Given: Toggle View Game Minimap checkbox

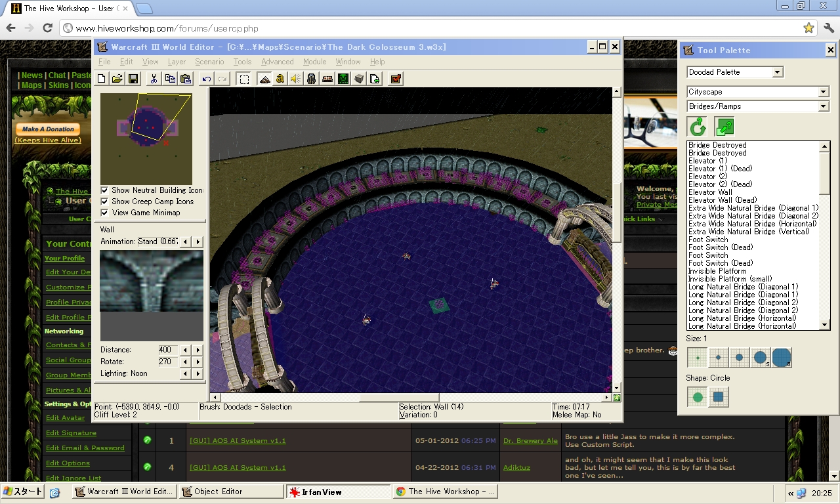Looking at the screenshot, I should (x=104, y=213).
